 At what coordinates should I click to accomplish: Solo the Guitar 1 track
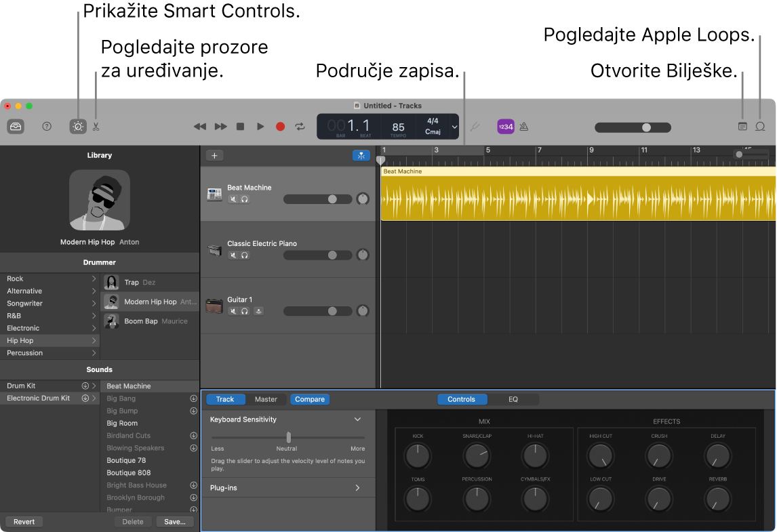tap(245, 311)
